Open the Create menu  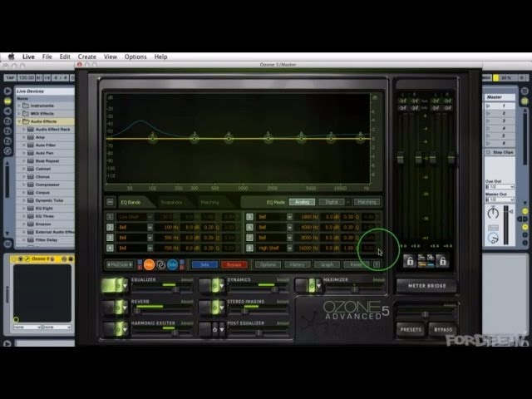87,57
